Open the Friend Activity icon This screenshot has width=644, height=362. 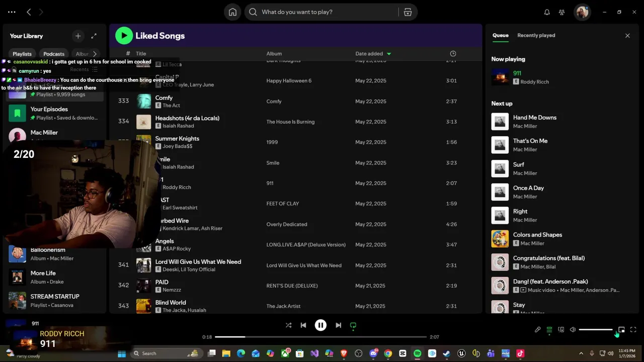pyautogui.click(x=562, y=12)
